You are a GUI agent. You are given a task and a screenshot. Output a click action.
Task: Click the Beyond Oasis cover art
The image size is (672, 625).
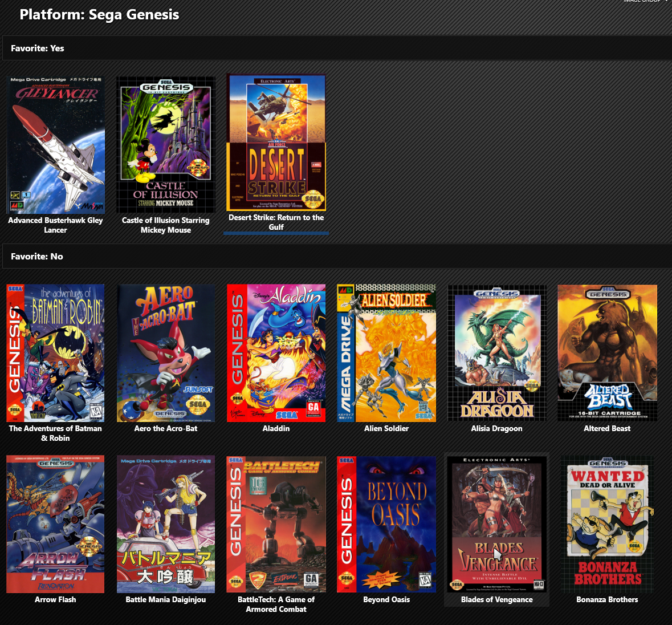click(x=386, y=524)
